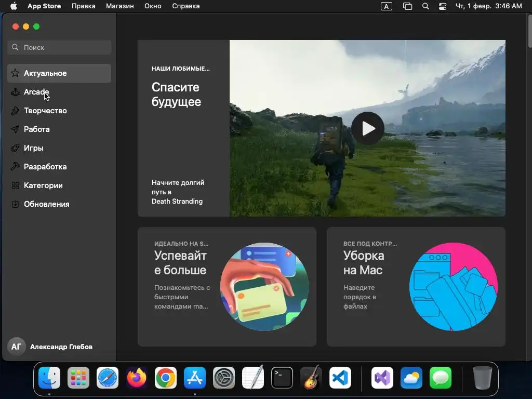Launch Firefox from the Dock
The image size is (532, 399).
(137, 378)
